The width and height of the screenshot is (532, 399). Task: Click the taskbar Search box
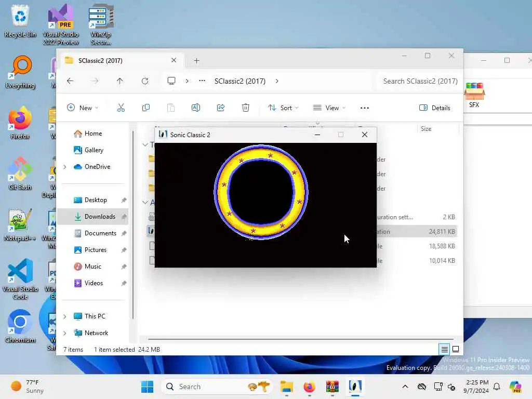pos(217,387)
